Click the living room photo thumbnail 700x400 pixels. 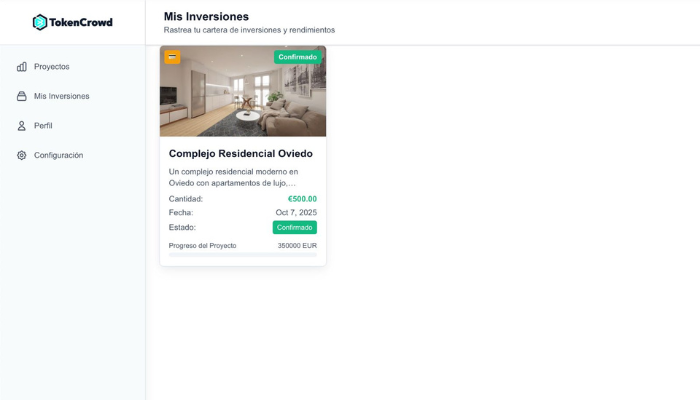tap(243, 91)
